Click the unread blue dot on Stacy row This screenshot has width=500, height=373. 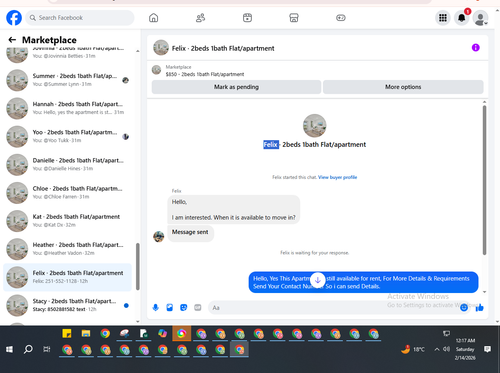(x=126, y=305)
